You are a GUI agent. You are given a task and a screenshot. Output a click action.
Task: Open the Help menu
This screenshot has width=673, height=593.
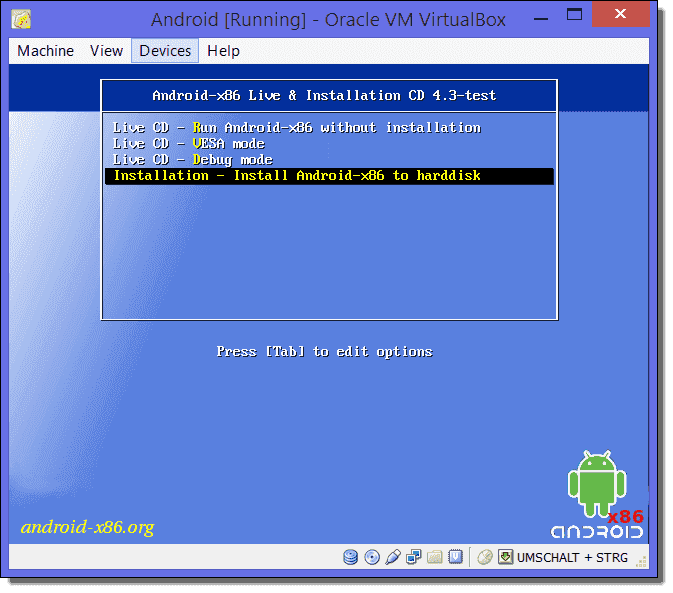click(223, 51)
